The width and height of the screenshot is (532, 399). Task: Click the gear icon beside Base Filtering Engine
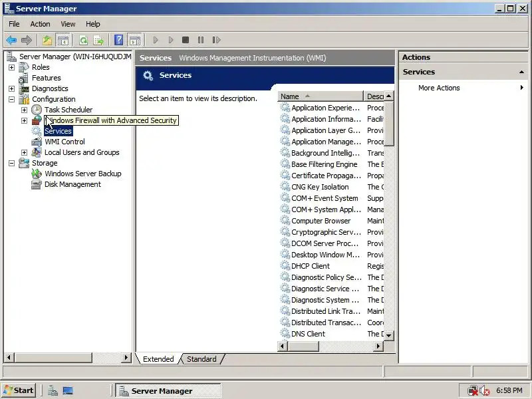point(285,164)
